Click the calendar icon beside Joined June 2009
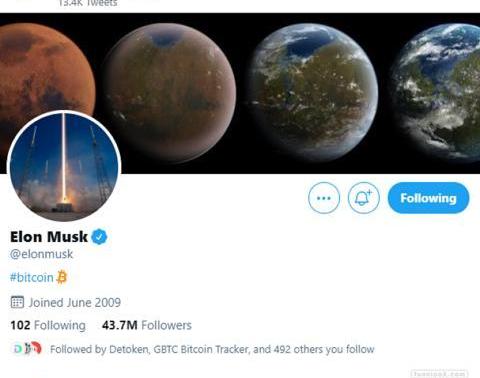The image size is (480, 378). point(17,302)
